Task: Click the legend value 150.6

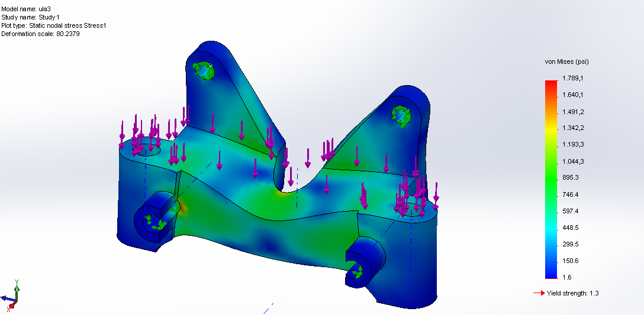Action: (x=571, y=261)
